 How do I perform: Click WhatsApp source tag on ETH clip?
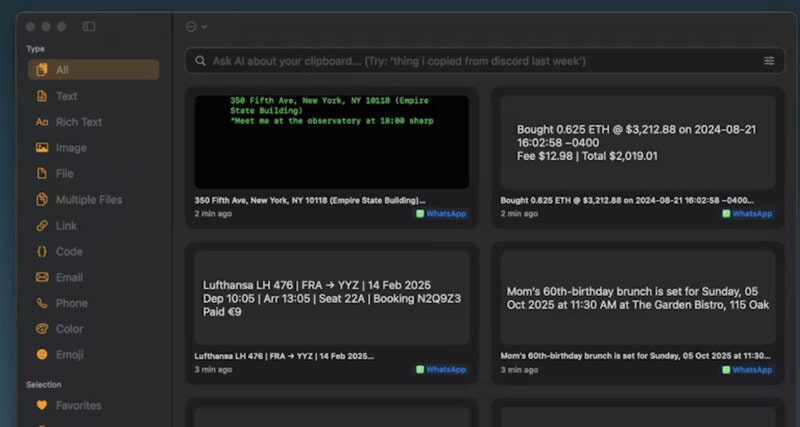(747, 214)
